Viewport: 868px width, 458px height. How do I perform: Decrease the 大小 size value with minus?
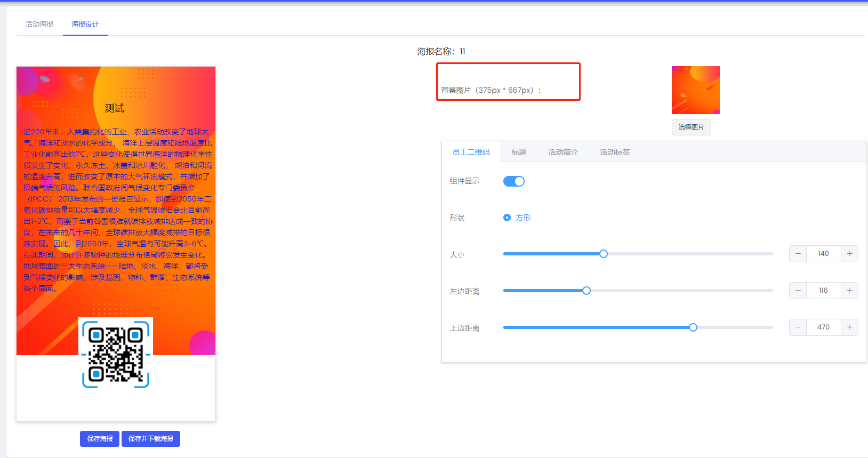798,254
